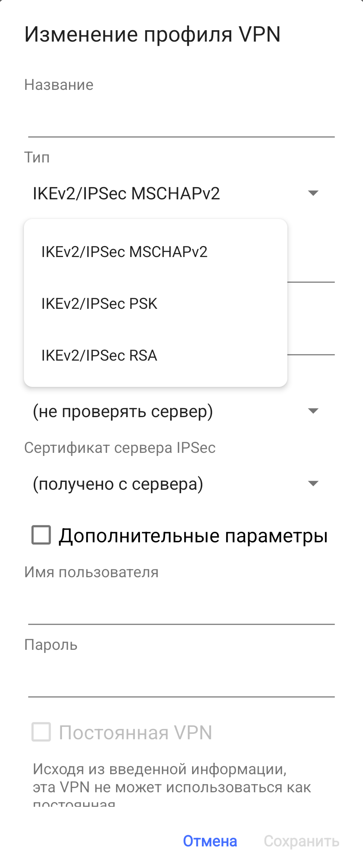The width and height of the screenshot is (363, 868).
Task: Click the Изменение профиля VPN title
Action: coord(152,35)
